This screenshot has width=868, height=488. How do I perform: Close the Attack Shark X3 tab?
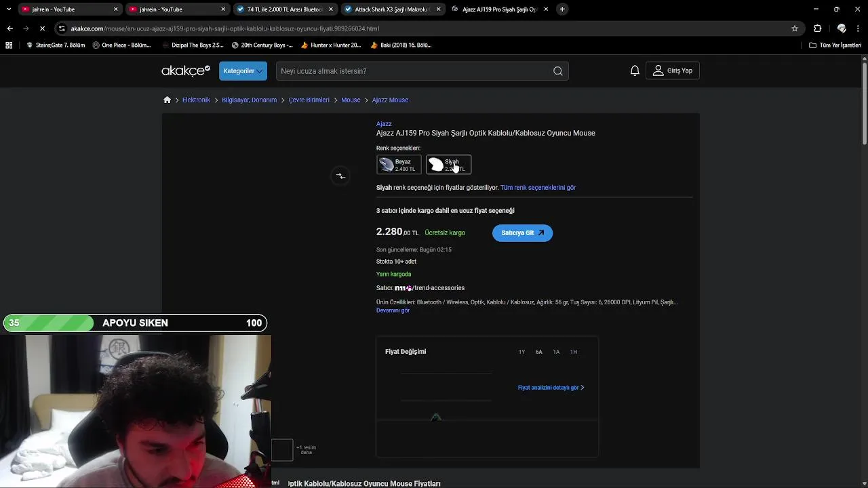pyautogui.click(x=439, y=9)
